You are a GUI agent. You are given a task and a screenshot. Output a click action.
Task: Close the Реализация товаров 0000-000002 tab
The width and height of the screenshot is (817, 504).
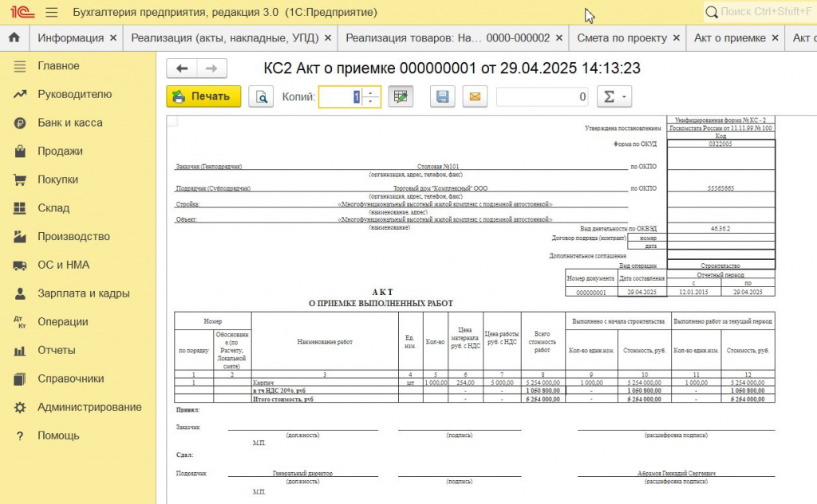pyautogui.click(x=559, y=38)
